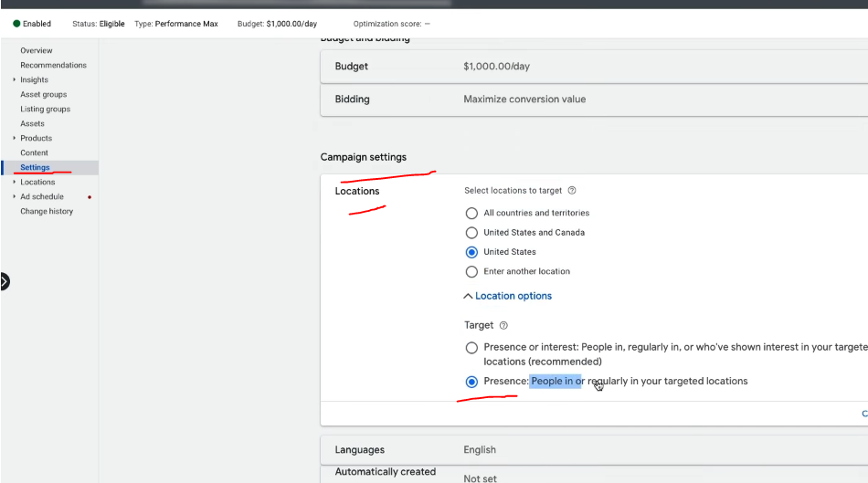Select the All countries and territories option
Screen dimensions: 868x483
click(471, 213)
